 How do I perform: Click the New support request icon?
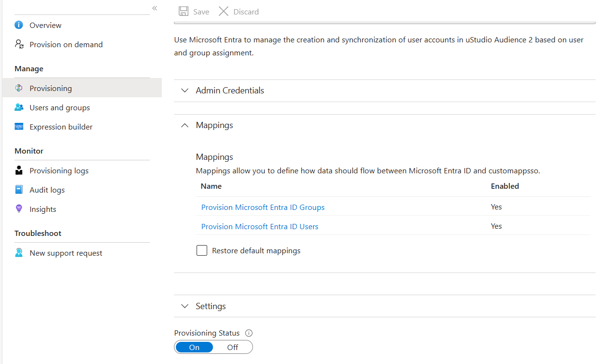coord(19,253)
